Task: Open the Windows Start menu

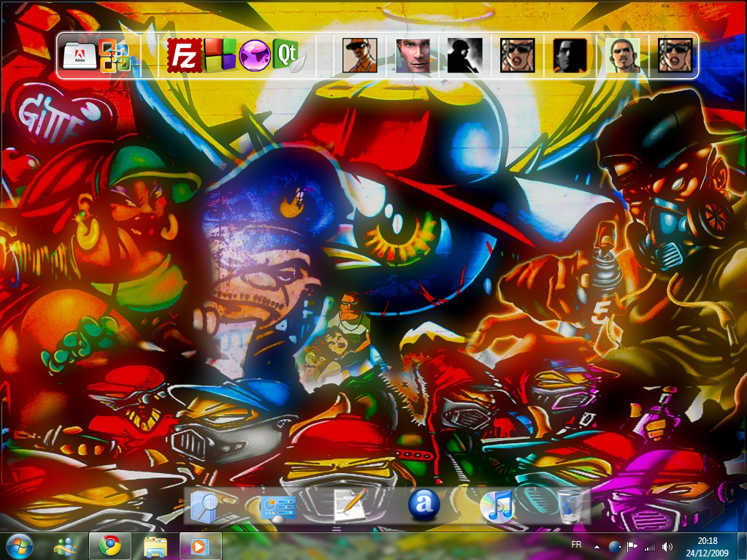Action: [19, 545]
